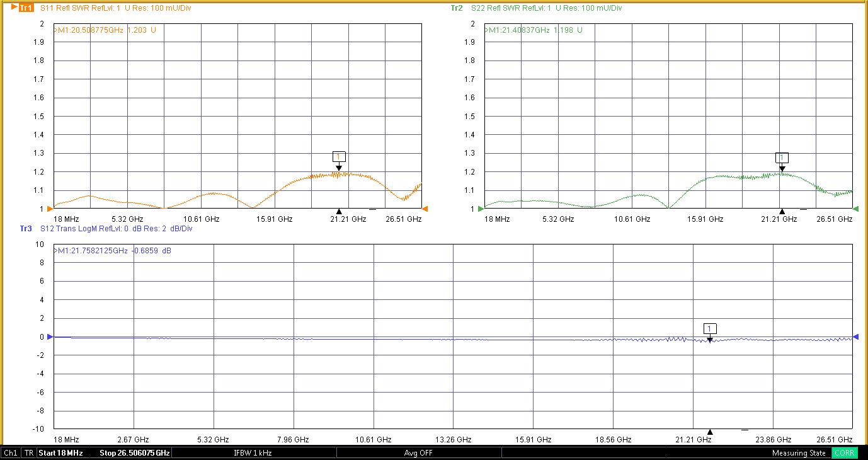Click blue reference level arrow right of S12 plot

coord(856,336)
